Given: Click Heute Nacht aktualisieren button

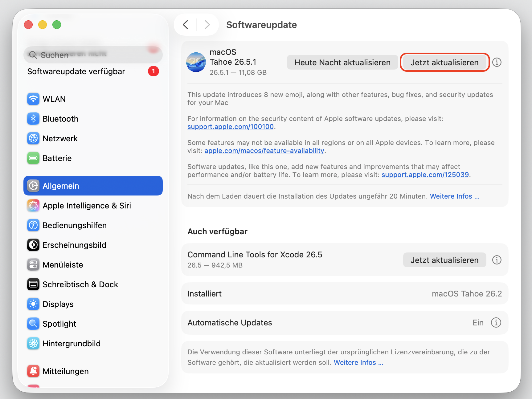Looking at the screenshot, I should point(342,62).
